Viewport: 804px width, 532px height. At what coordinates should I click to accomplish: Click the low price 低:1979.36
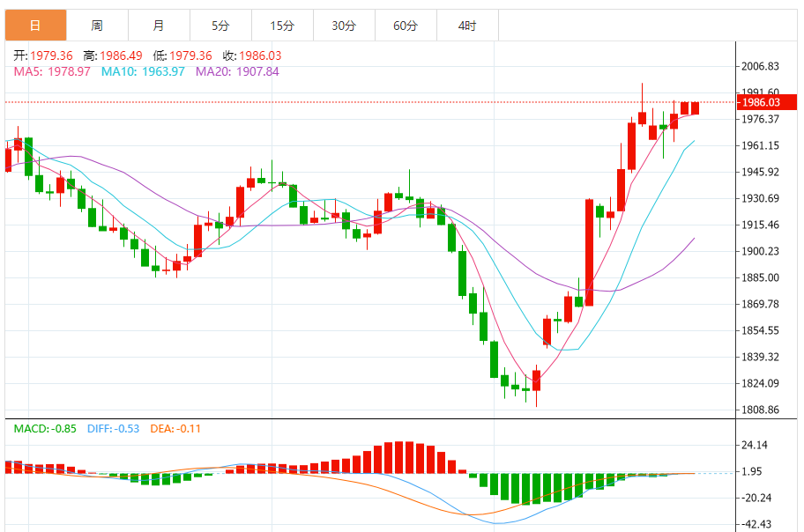(x=182, y=55)
